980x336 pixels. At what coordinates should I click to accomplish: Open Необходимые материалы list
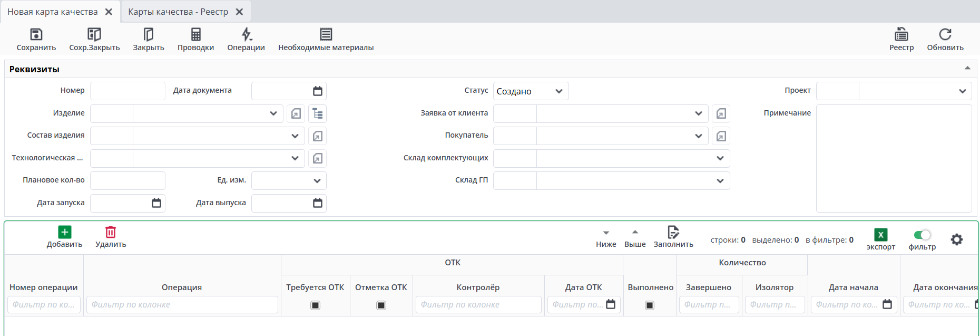(326, 35)
